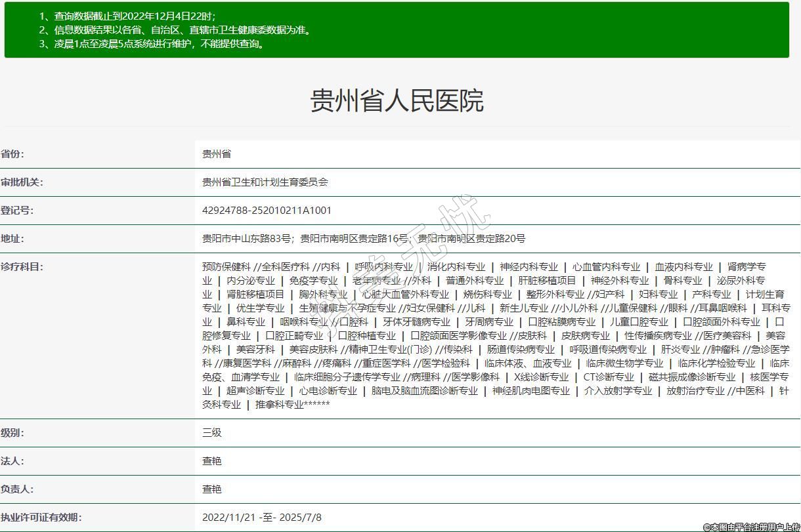801x532 pixels.
Task: Click the green notice banner's first line
Action: 127,16
